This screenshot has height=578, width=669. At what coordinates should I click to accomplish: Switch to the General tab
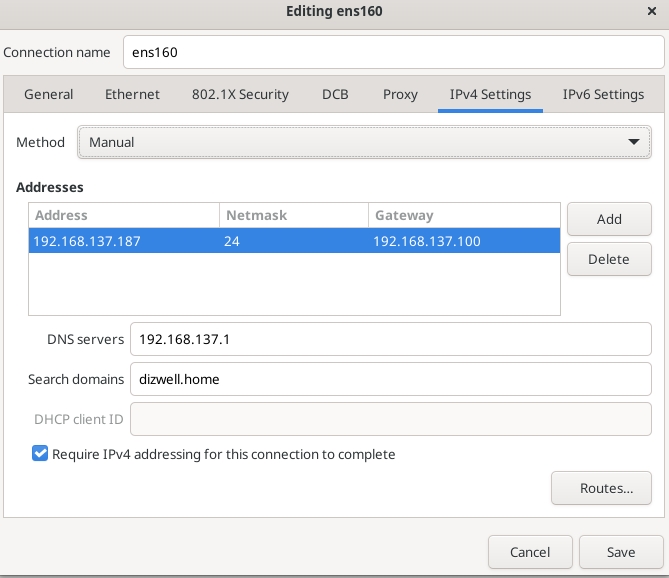click(x=48, y=95)
